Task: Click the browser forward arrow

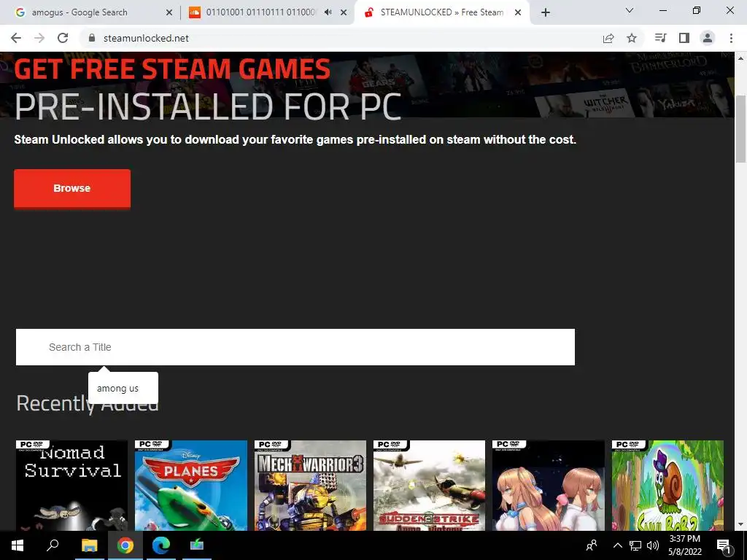Action: 39,38
